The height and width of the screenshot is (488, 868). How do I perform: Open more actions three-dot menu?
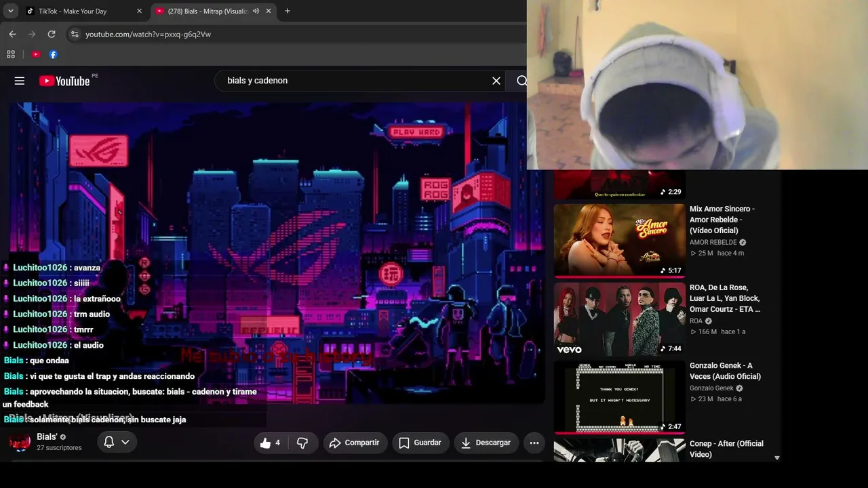pyautogui.click(x=534, y=443)
